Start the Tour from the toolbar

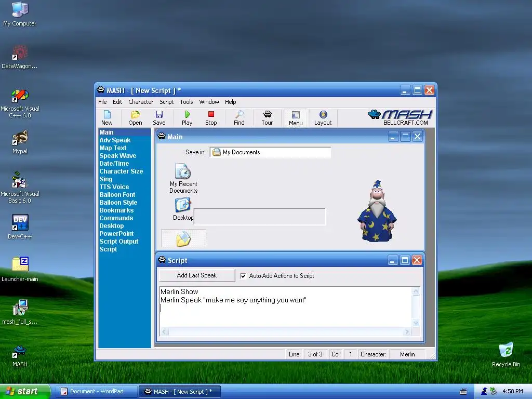click(x=267, y=118)
